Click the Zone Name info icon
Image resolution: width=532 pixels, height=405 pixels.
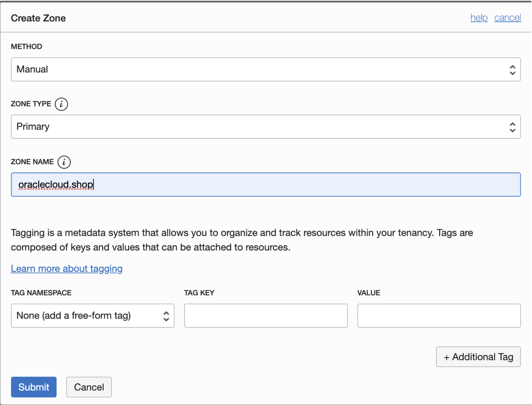click(x=64, y=162)
